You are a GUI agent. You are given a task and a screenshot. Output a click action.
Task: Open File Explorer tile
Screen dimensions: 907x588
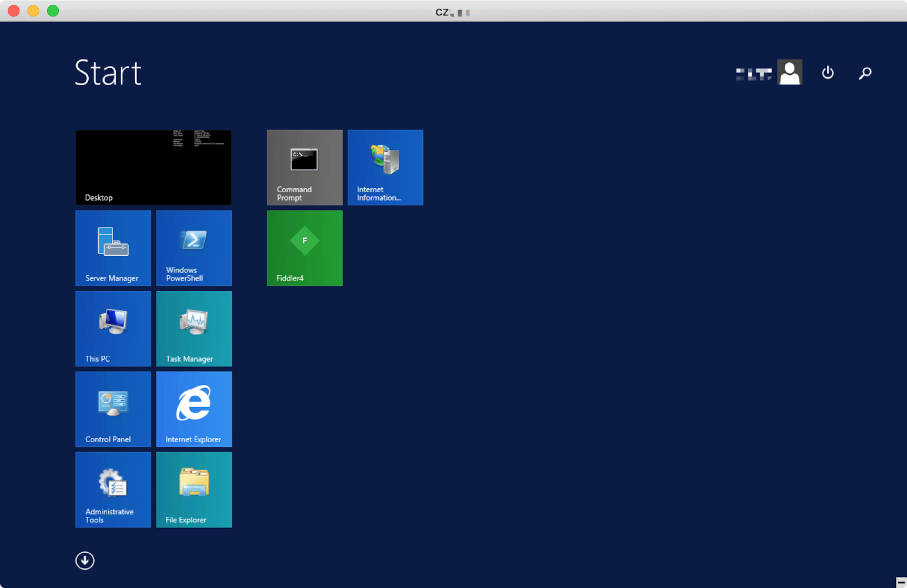tap(194, 490)
